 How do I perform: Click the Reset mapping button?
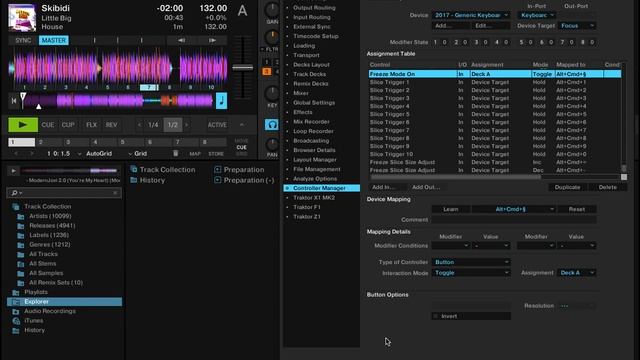click(x=577, y=209)
